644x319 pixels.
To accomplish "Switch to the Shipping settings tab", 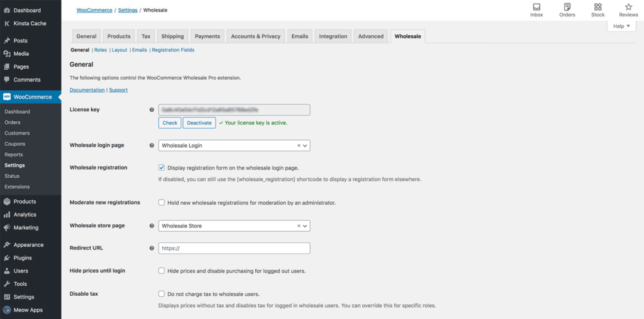I will (x=172, y=36).
